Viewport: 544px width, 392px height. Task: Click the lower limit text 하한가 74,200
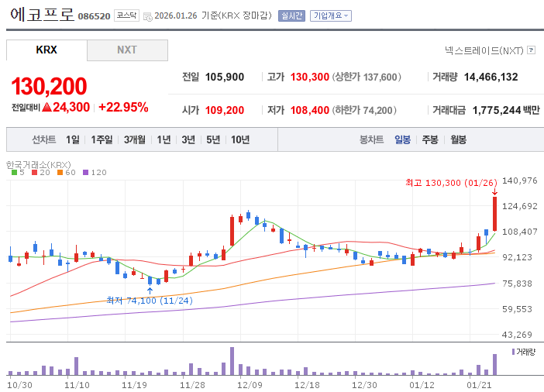364,110
